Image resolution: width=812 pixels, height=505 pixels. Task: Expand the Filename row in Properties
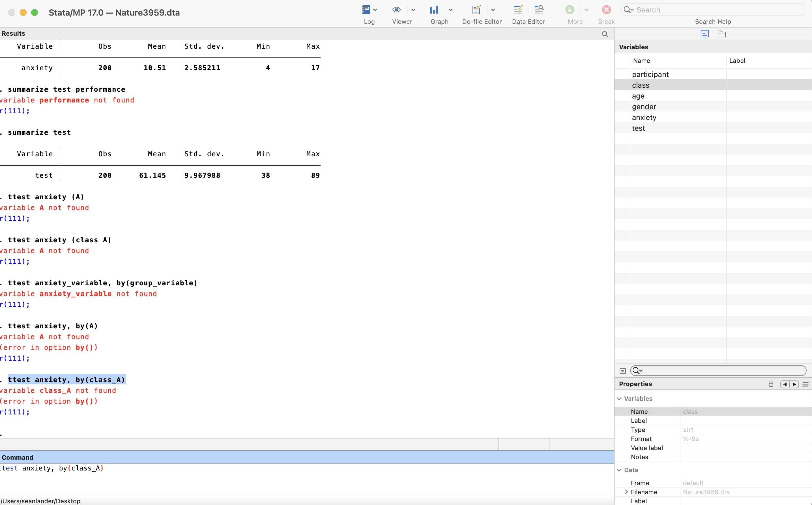[626, 492]
